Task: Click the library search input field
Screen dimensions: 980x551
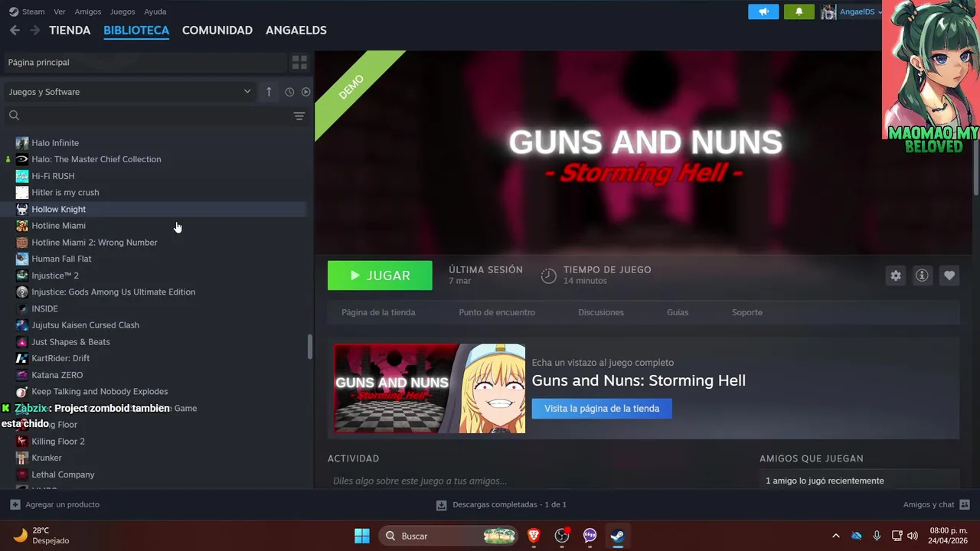Action: pos(155,116)
